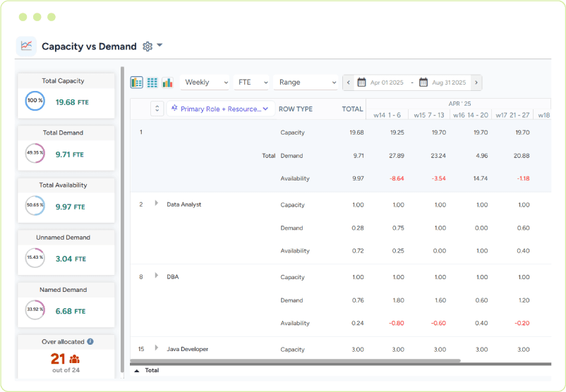
Task: Click the red 21 over allocated count
Action: point(58,359)
